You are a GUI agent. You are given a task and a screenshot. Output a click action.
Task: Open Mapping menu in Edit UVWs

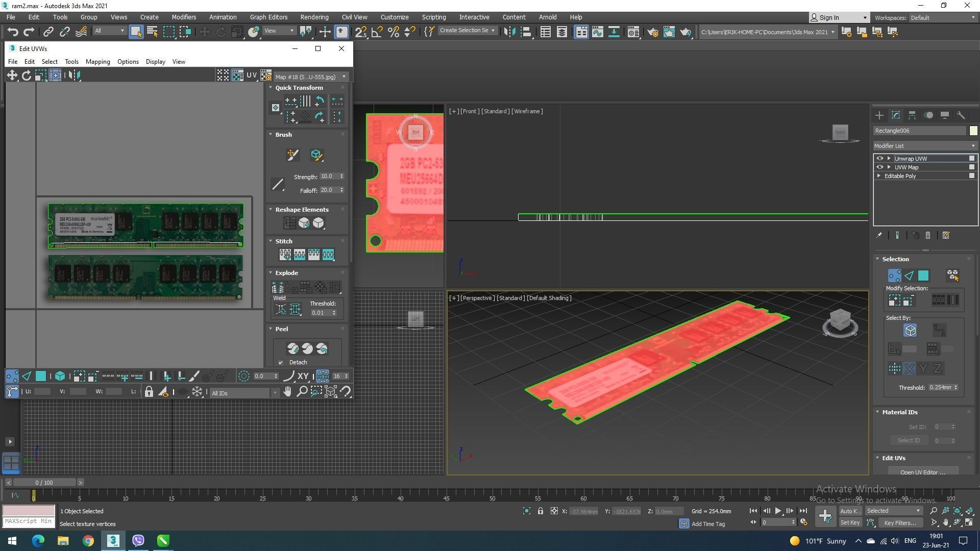click(x=98, y=62)
